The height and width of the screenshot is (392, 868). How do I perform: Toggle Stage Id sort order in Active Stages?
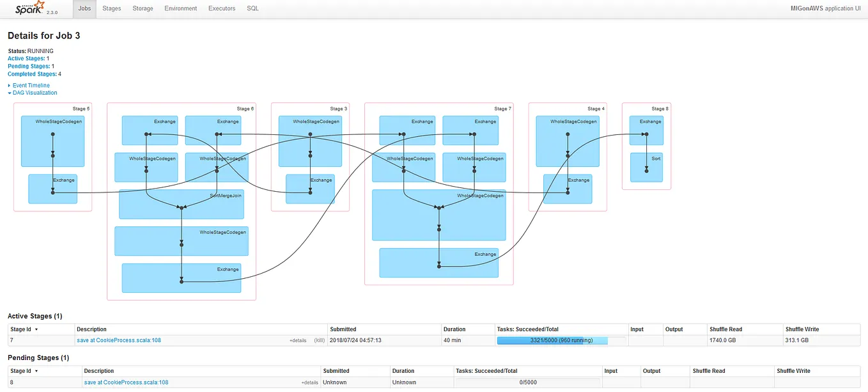(21, 329)
